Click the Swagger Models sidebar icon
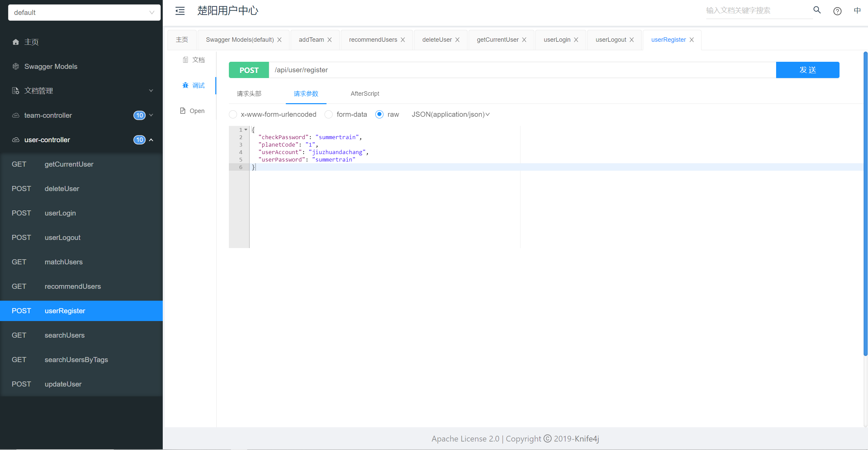 click(16, 67)
